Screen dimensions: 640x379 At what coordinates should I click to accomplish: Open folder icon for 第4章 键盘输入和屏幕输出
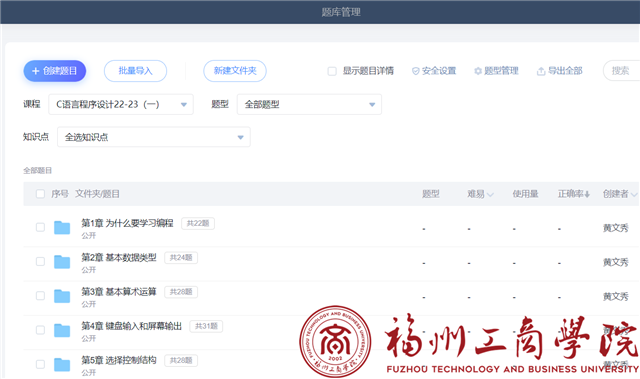[x=62, y=330]
